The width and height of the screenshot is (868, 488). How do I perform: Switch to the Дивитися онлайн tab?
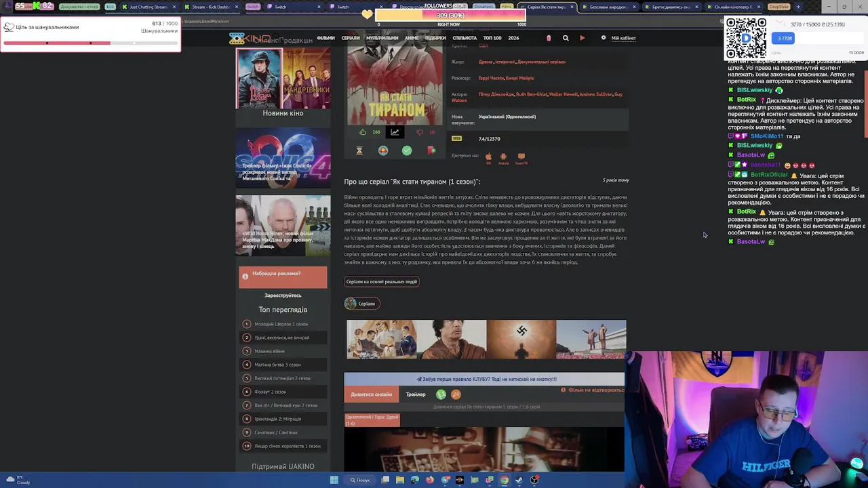click(372, 394)
